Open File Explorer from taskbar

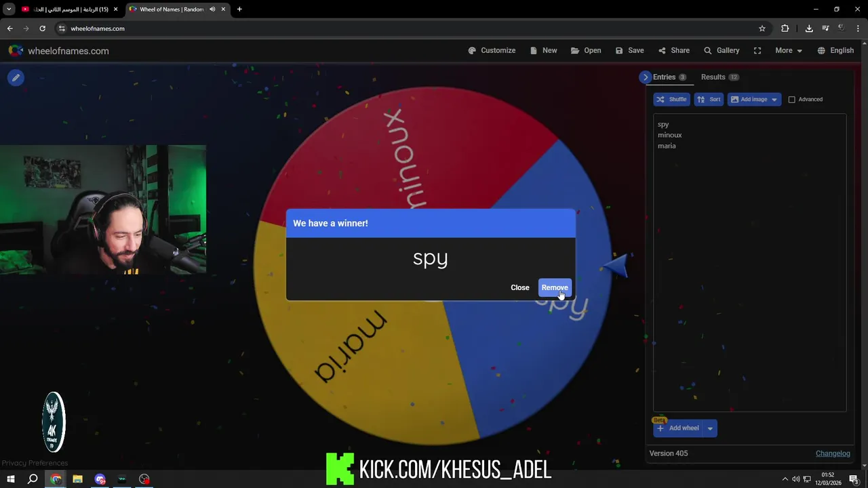77,479
